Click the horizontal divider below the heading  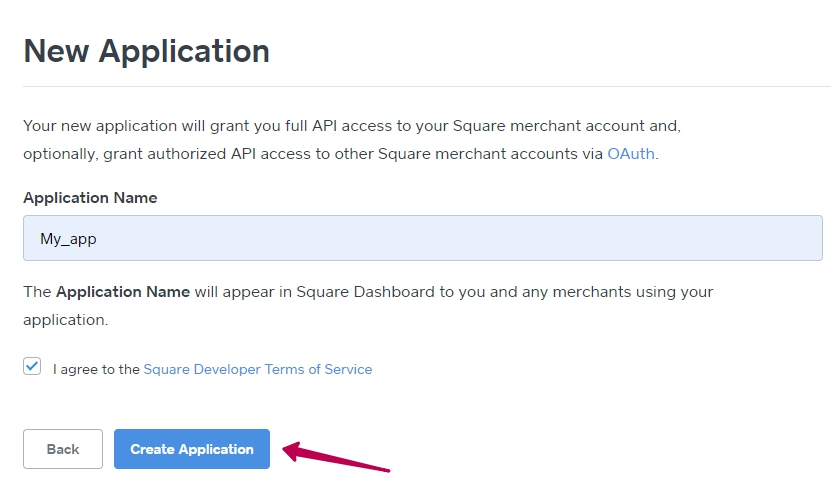[426, 86]
